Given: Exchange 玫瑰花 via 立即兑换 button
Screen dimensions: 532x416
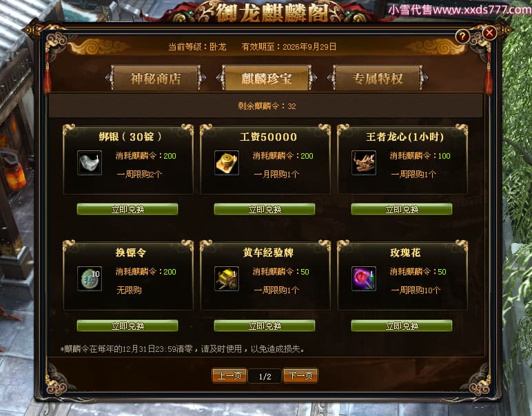Looking at the screenshot, I should pos(402,326).
